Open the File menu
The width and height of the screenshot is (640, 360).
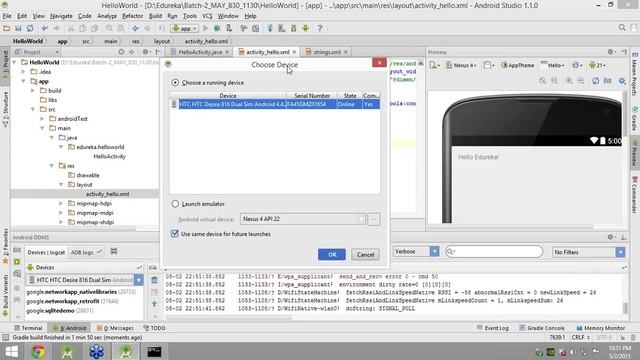(x=7, y=16)
